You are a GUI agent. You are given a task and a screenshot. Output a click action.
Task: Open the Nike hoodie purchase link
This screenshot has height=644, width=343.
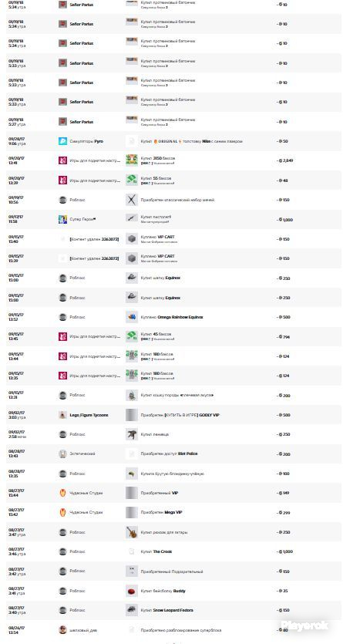(x=192, y=141)
